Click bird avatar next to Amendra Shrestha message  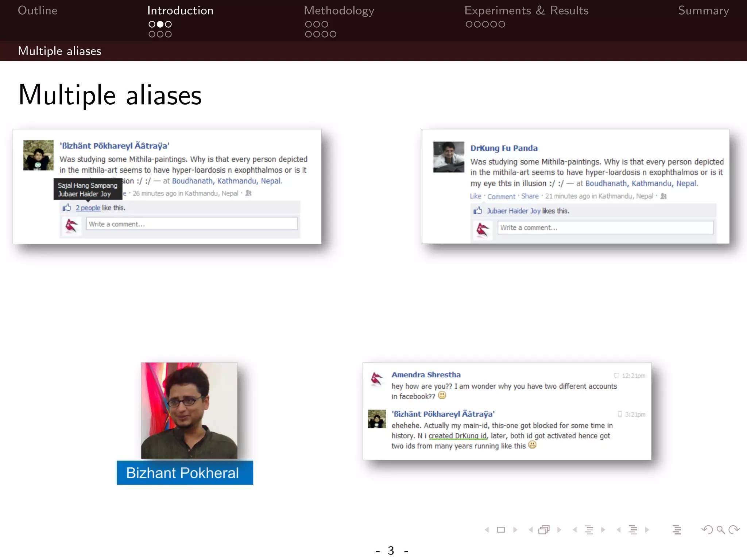click(x=377, y=378)
